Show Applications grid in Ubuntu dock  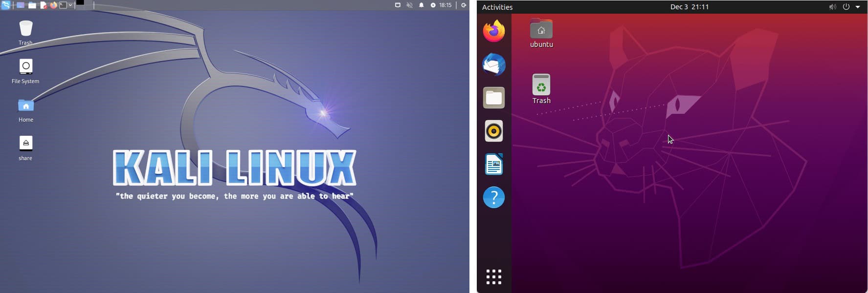[494, 277]
